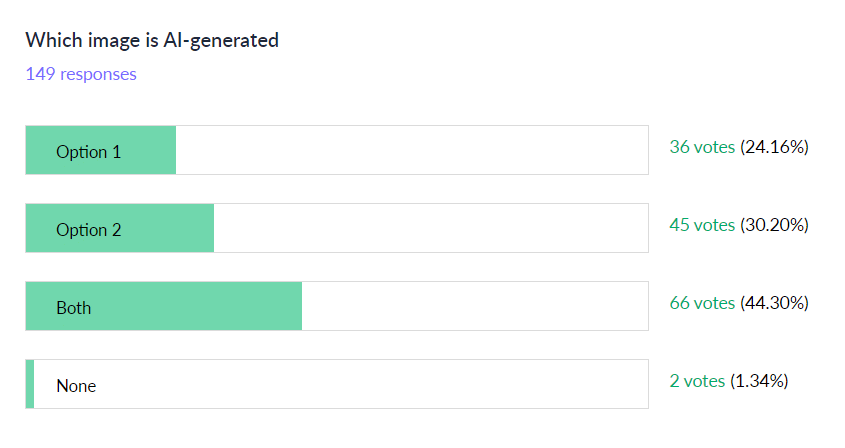The width and height of the screenshot is (845, 448).
Task: View the "66 votes" count
Action: (702, 303)
